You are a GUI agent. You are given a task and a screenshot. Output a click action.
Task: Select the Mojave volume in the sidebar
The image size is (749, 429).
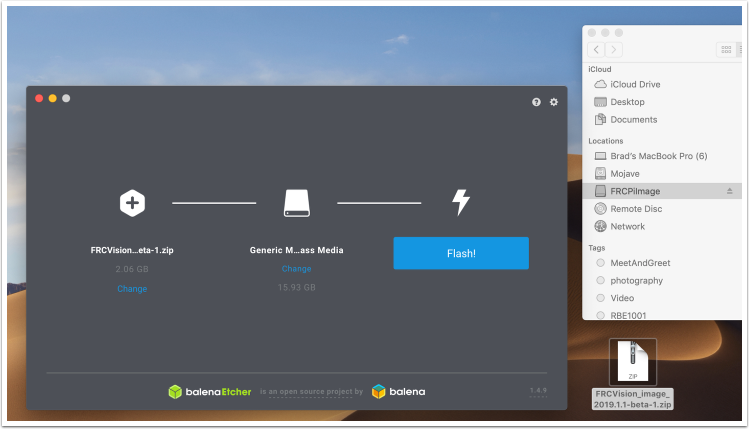[625, 174]
